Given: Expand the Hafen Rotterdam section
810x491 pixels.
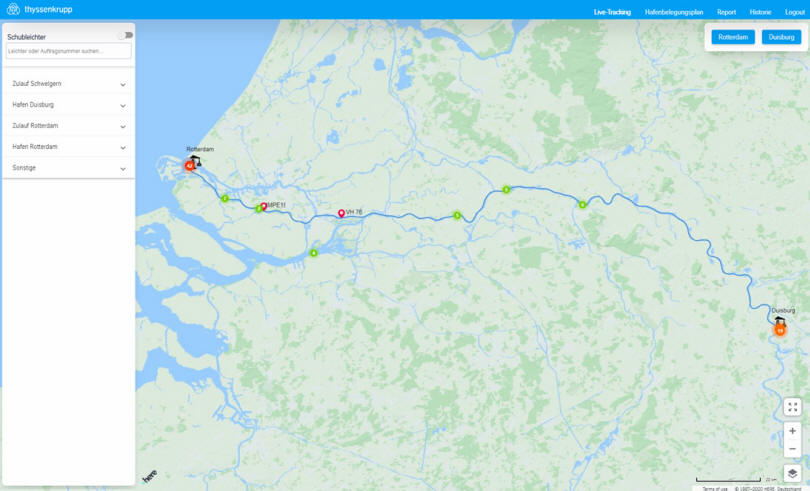Looking at the screenshot, I should (x=69, y=147).
